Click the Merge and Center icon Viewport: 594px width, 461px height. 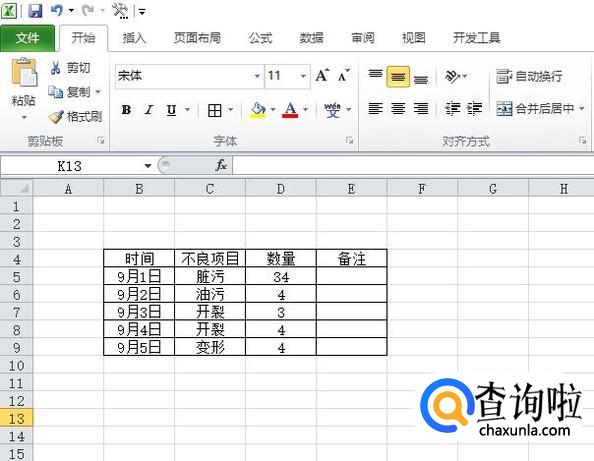(504, 109)
